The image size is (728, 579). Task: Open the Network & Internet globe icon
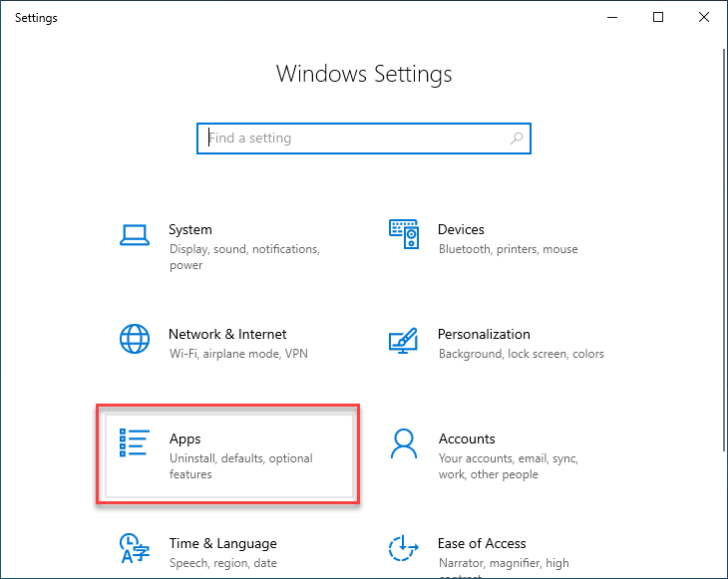point(135,339)
